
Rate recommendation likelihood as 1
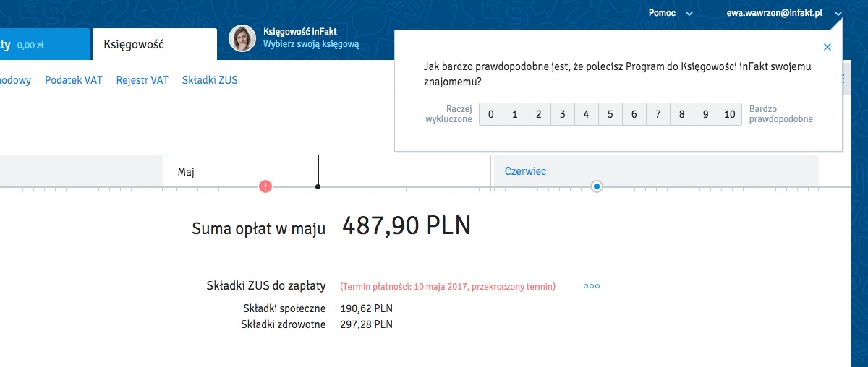pyautogui.click(x=515, y=114)
